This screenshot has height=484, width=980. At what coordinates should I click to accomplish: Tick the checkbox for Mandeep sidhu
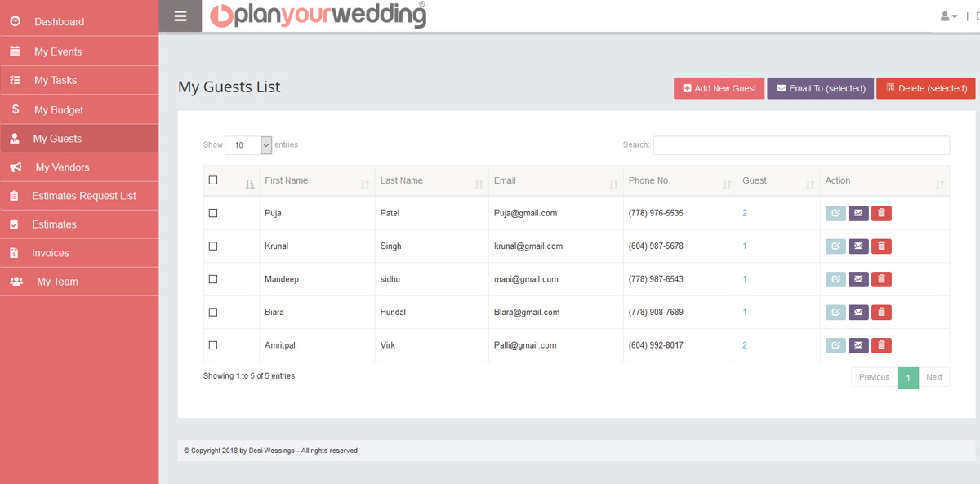(213, 279)
